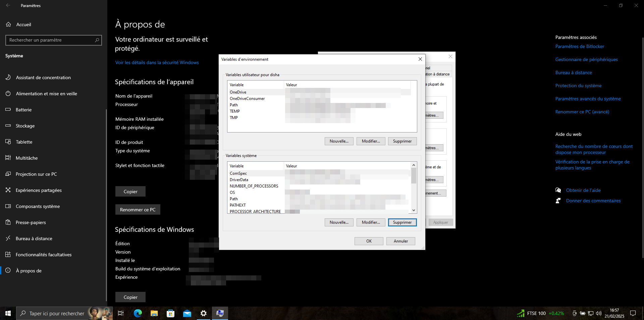Confirm the dialog with OK
Image resolution: width=644 pixels, height=320 pixels.
point(369,241)
